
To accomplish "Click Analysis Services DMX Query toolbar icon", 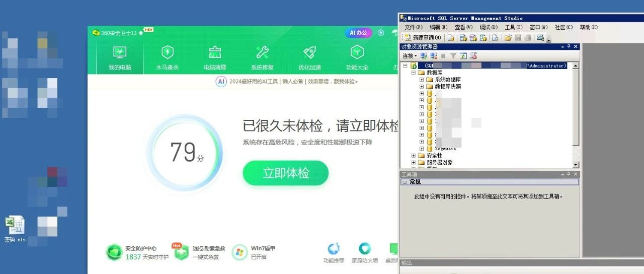I will (x=473, y=38).
